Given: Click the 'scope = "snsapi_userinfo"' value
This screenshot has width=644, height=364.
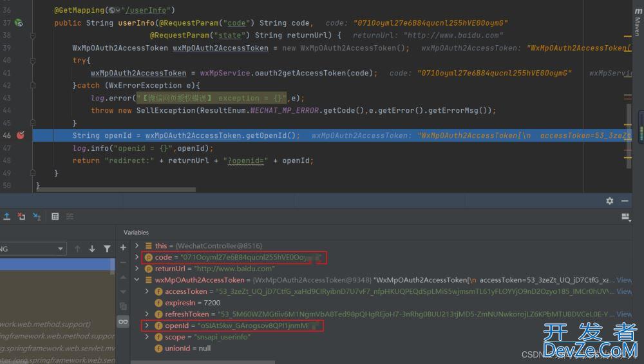Looking at the screenshot, I should 222,337.
